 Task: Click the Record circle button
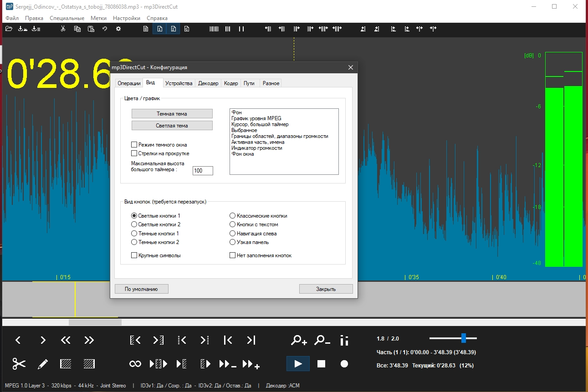point(344,364)
